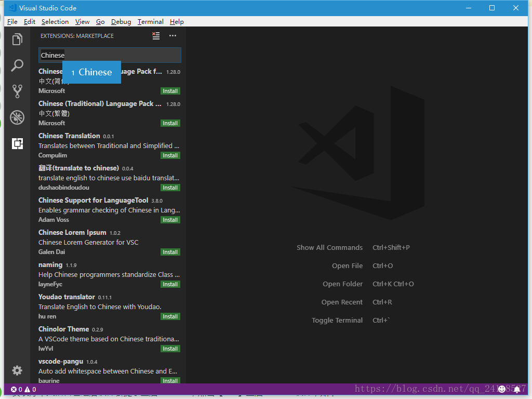Select the Extensions view icon
Viewport: 532px width, 399px height.
pyautogui.click(x=17, y=143)
